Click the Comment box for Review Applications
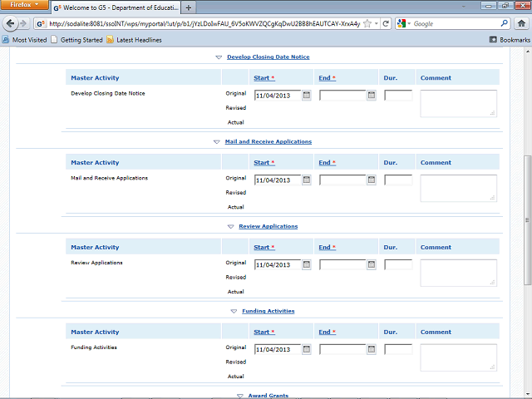The width and height of the screenshot is (532, 399). point(459,273)
